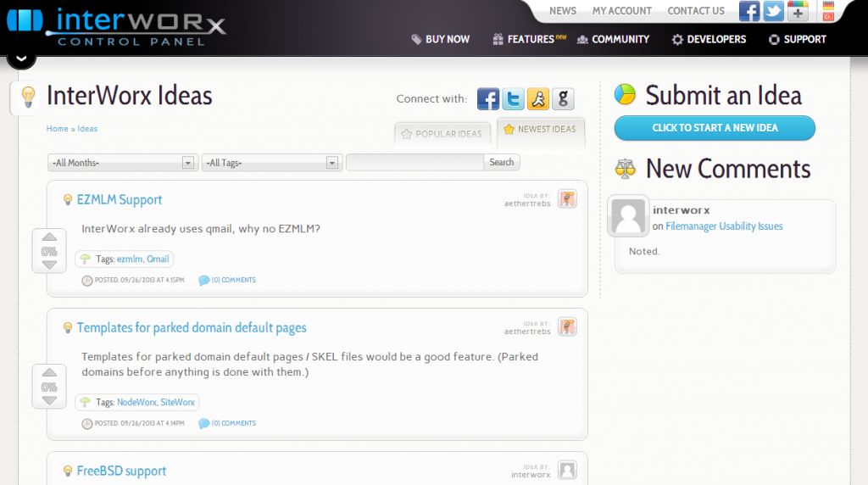Click to start a new idea button
Image resolution: width=868 pixels, height=485 pixels.
pos(715,128)
